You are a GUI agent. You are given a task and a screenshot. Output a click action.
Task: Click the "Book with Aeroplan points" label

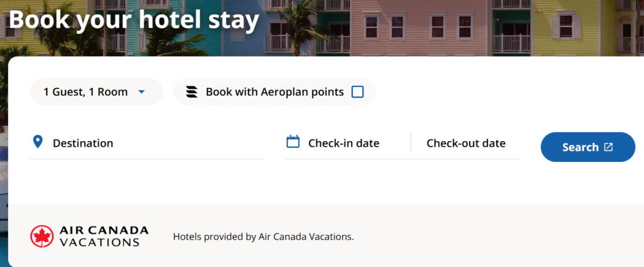click(x=274, y=92)
